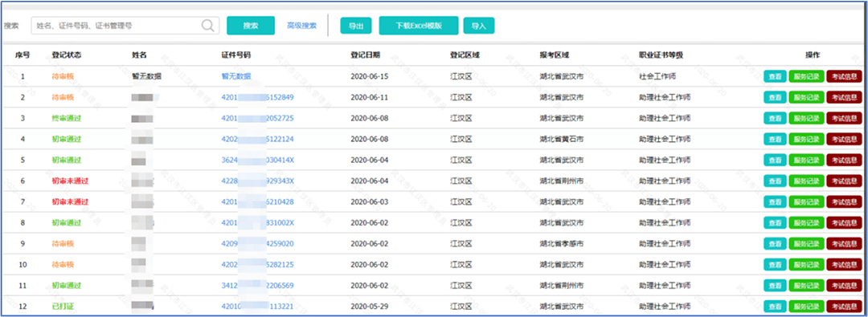Click 查看 in row 8
868x317 pixels.
(775, 222)
